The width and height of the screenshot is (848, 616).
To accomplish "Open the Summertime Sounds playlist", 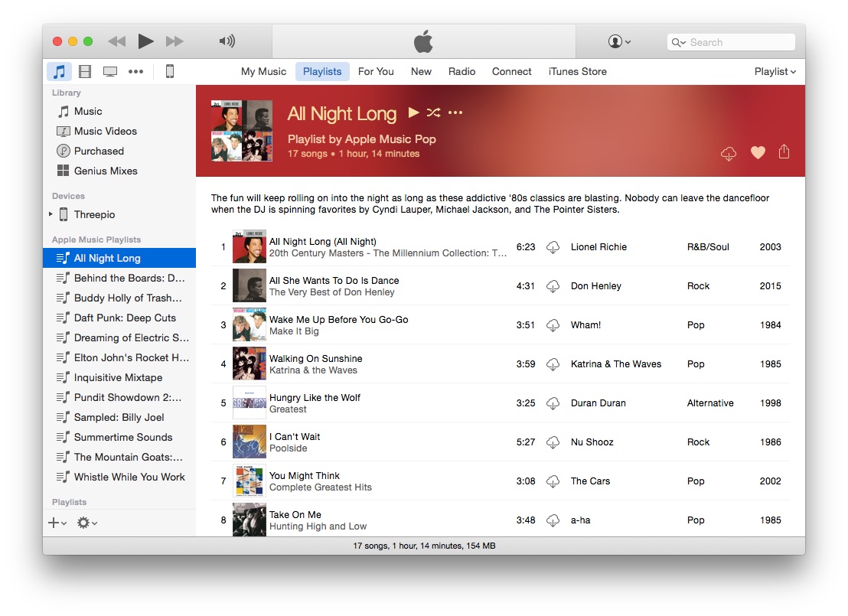I will (x=119, y=437).
